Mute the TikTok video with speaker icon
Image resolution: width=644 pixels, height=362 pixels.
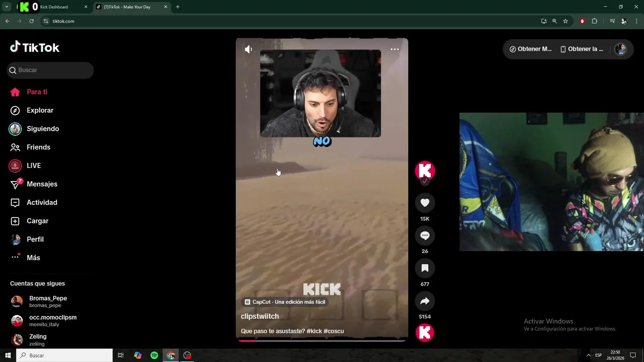coord(249,49)
